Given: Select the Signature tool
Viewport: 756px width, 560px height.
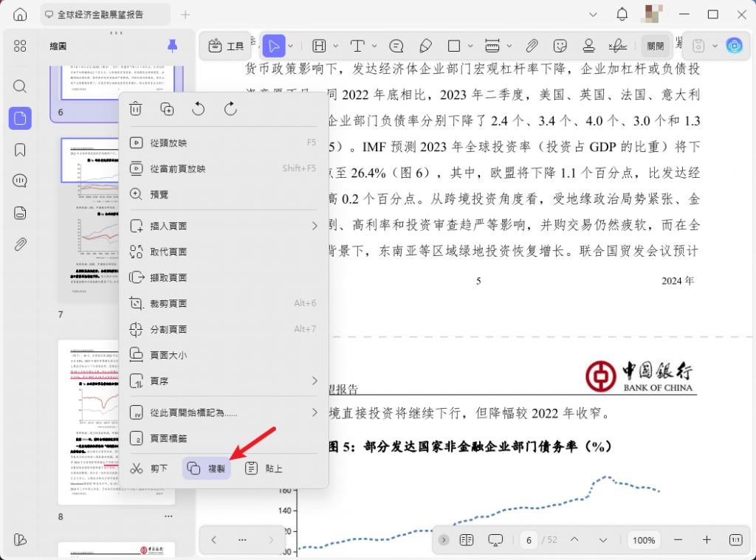Looking at the screenshot, I should coord(618,46).
